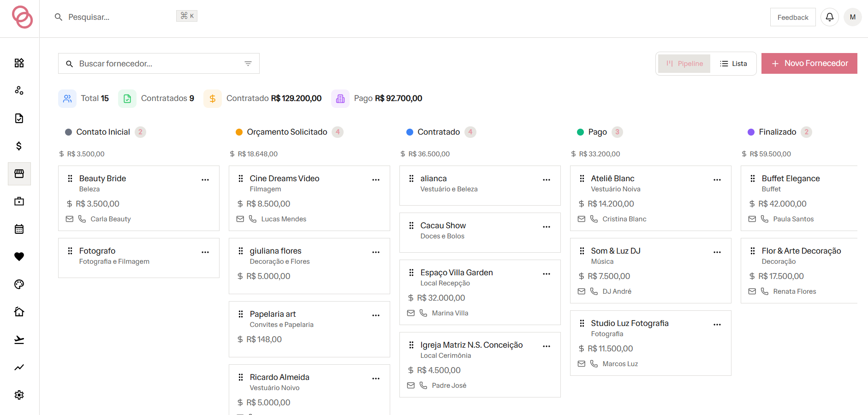This screenshot has width=868, height=415.
Task: Click the notification bell icon
Action: tap(829, 17)
